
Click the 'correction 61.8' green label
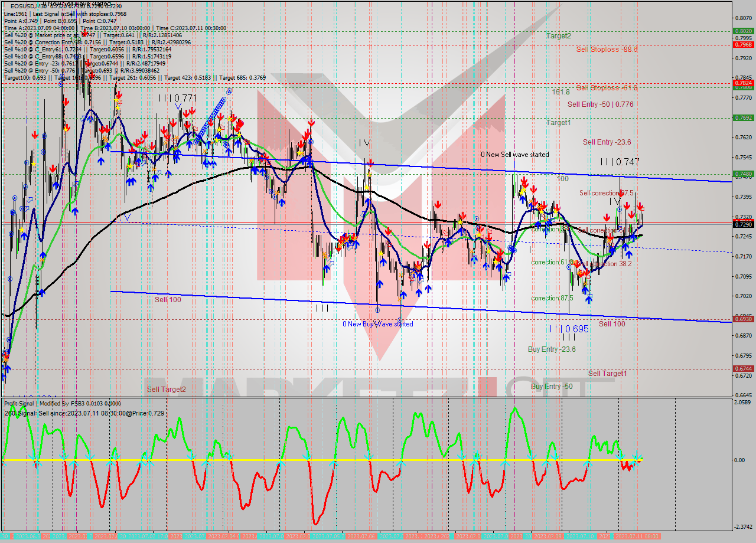[552, 262]
